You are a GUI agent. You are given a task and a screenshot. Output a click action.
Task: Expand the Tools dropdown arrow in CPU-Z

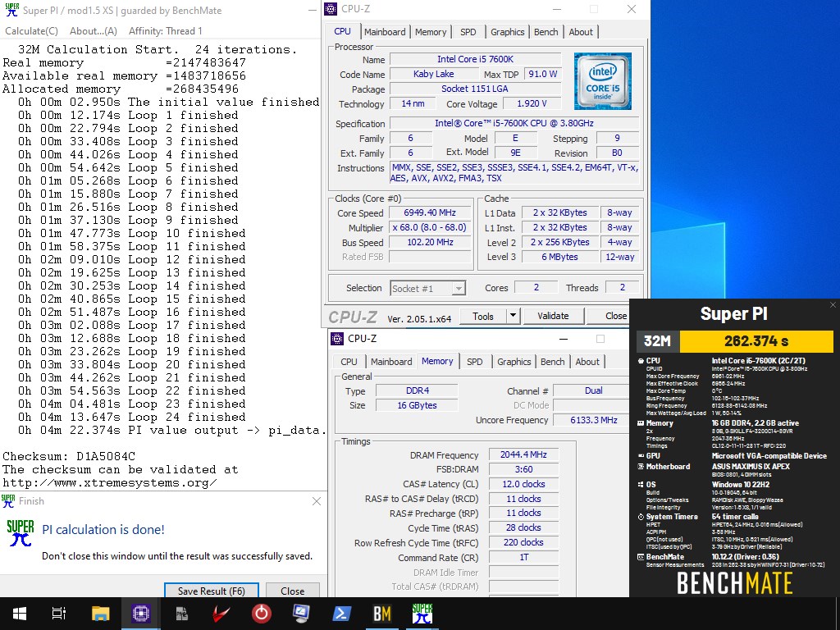point(513,316)
